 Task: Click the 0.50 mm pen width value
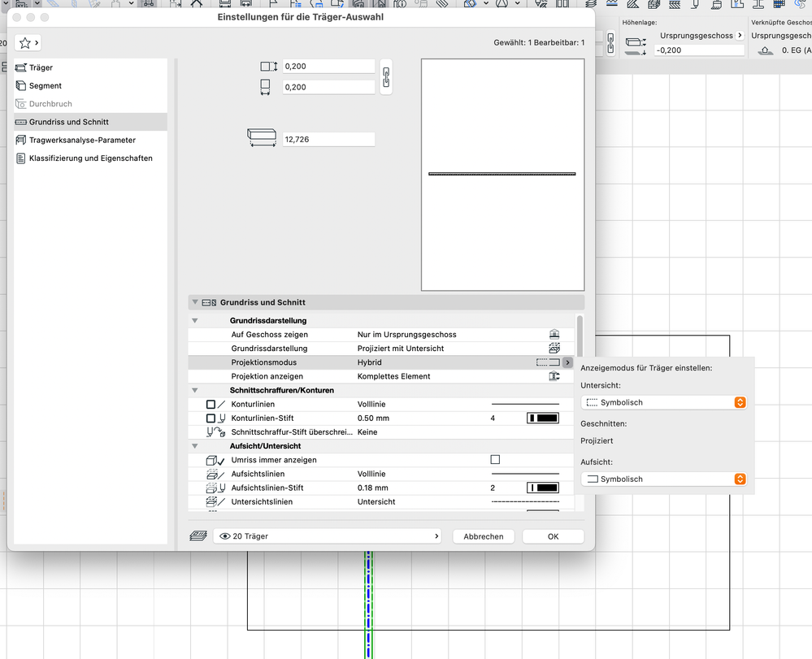pos(373,418)
